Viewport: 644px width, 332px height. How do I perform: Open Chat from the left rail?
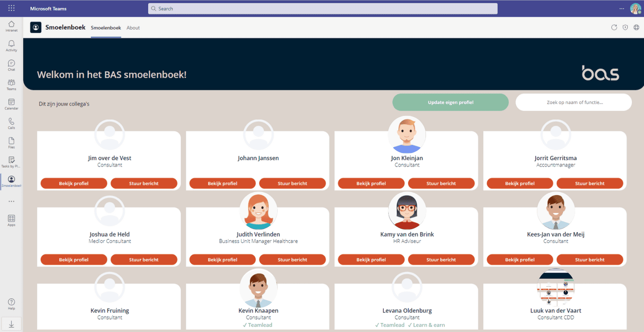click(11, 65)
